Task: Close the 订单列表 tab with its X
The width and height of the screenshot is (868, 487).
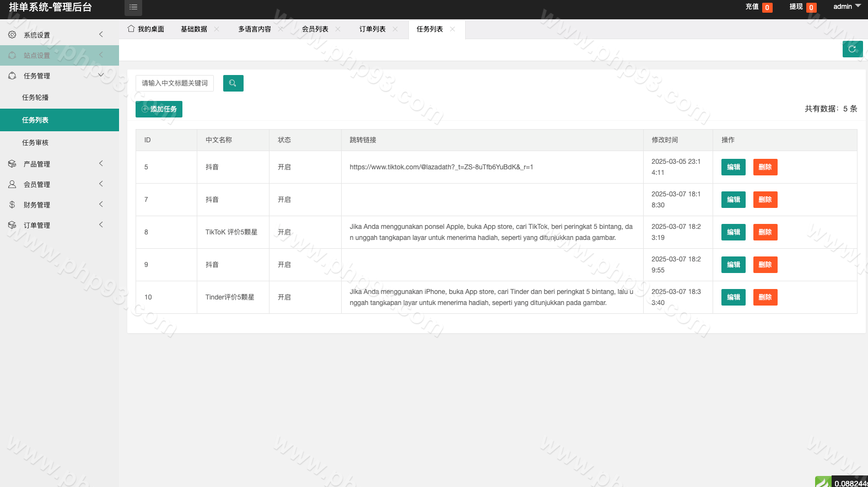Action: (395, 29)
